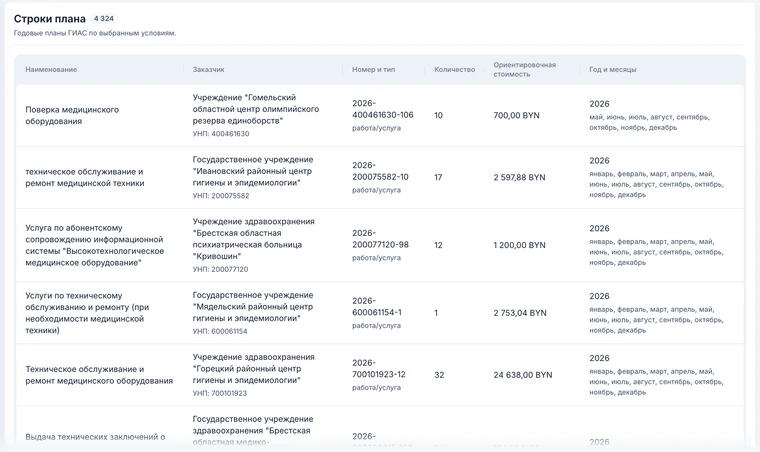Image resolution: width=760 pixels, height=452 pixels.
Task: Click 'УНП: 600061154'
Action: 220,331
